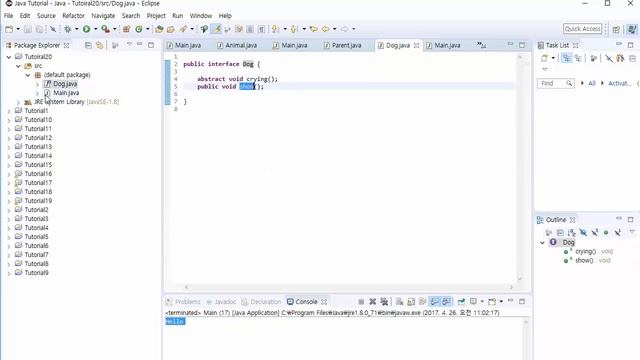Toggle Link with Editor in Package Explorer
The width and height of the screenshot is (640, 360).
[x=100, y=45]
